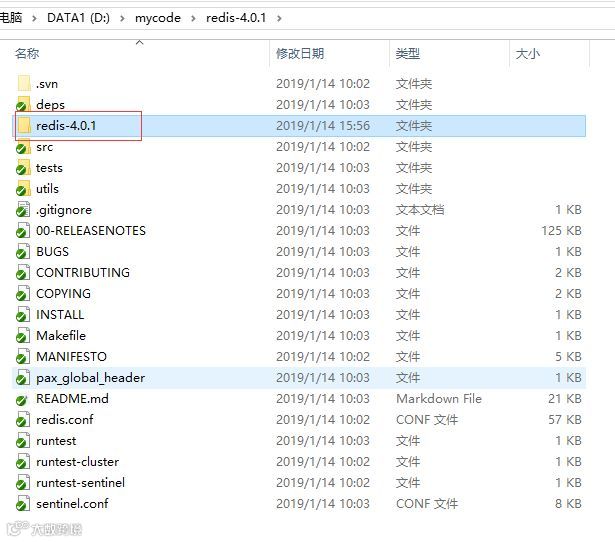Click the redis.conf file icon
Viewport: 615px width, 542px height.
[x=23, y=420]
